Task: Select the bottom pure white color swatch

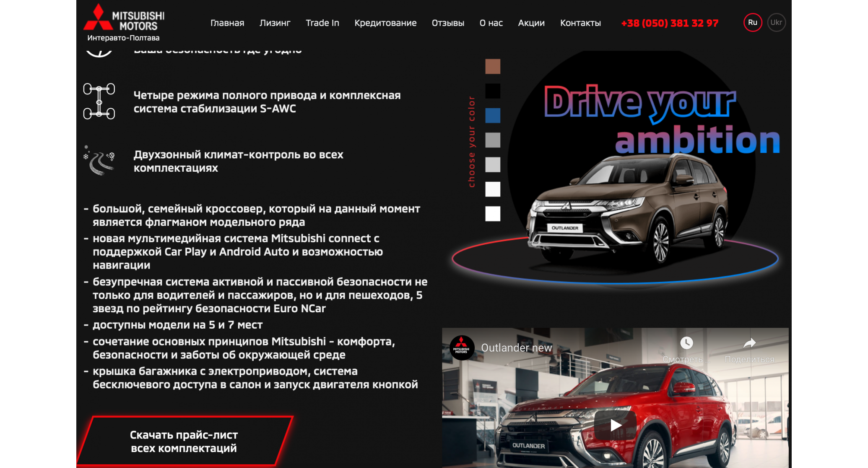Action: (493, 214)
